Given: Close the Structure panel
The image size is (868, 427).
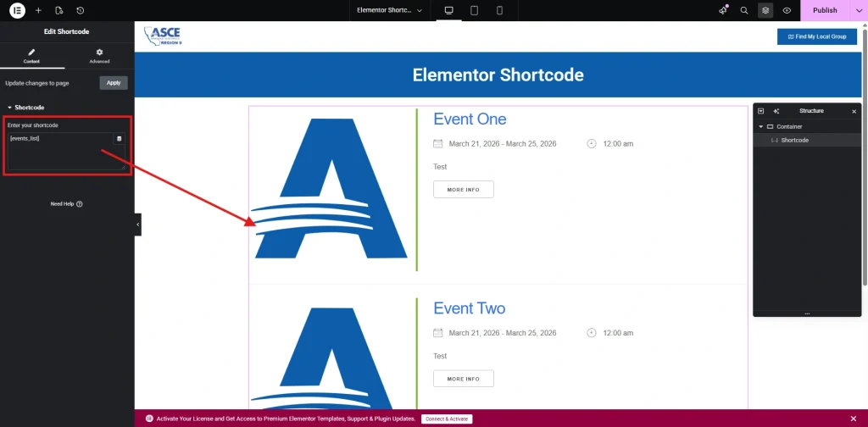Looking at the screenshot, I should click(854, 111).
